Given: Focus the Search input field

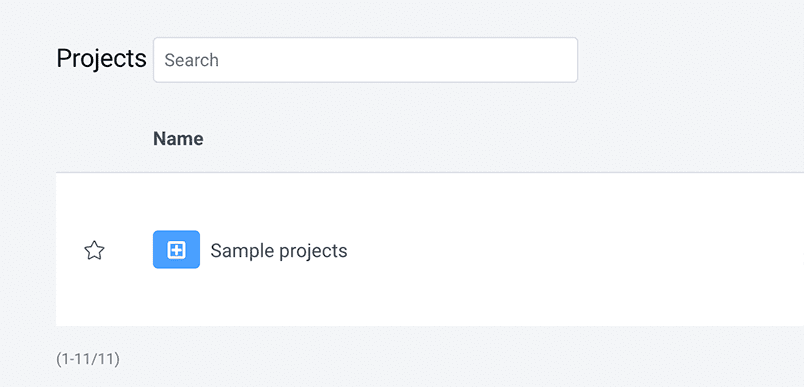Looking at the screenshot, I should (x=366, y=60).
